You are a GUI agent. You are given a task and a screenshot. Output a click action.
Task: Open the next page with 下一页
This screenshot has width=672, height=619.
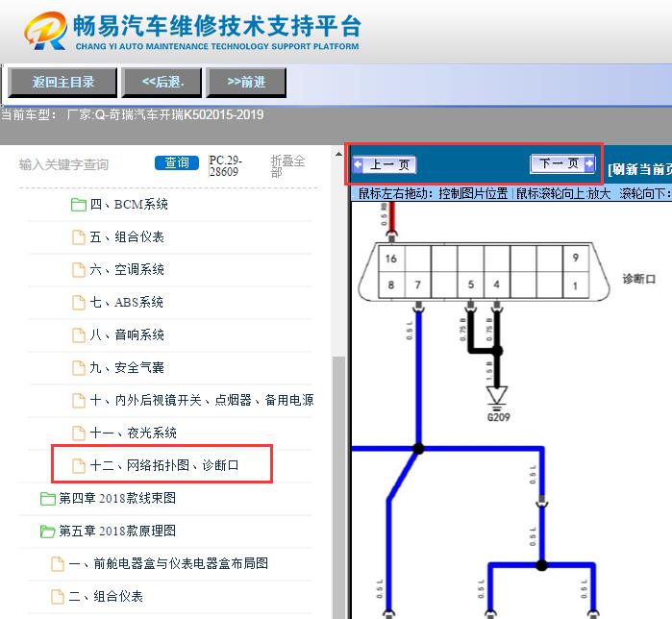[x=562, y=163]
